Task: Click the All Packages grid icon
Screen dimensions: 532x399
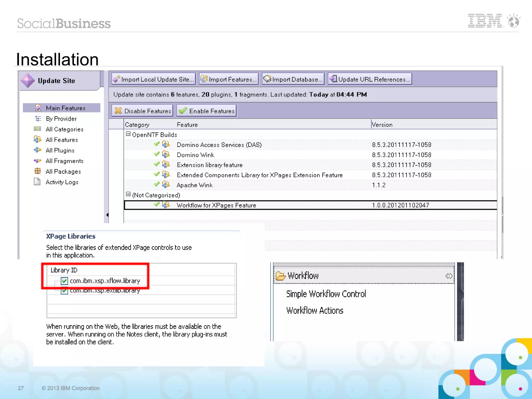Action: tap(37, 171)
